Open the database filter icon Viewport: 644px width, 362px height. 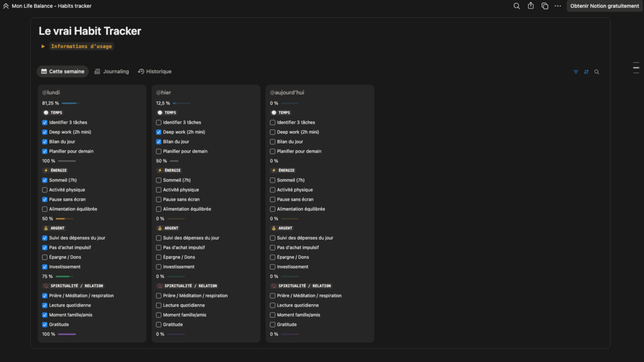575,72
